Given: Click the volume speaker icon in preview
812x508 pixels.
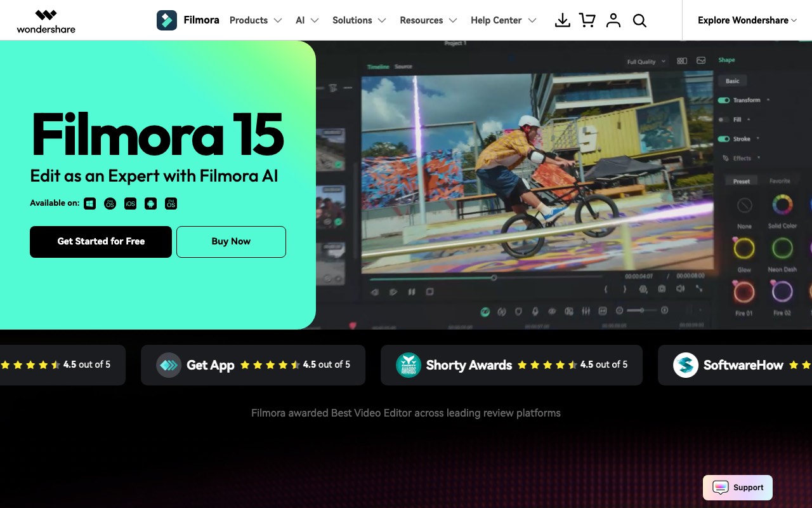Looking at the screenshot, I should (x=680, y=289).
